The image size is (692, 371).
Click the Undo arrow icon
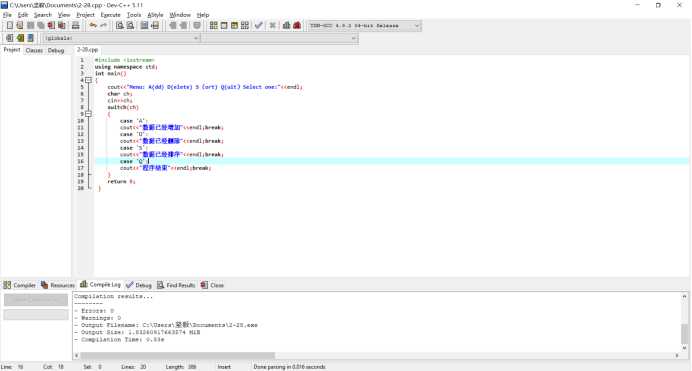[93, 26]
